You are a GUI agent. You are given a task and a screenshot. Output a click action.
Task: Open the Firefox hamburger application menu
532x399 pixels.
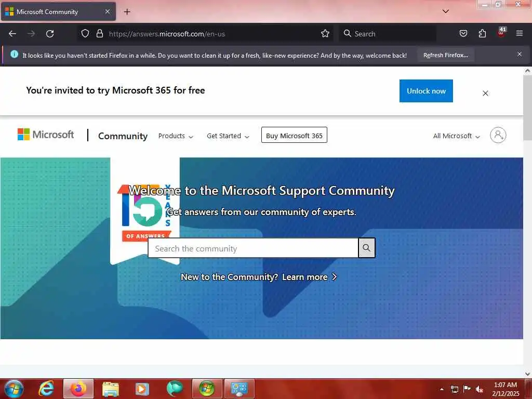pyautogui.click(x=520, y=33)
